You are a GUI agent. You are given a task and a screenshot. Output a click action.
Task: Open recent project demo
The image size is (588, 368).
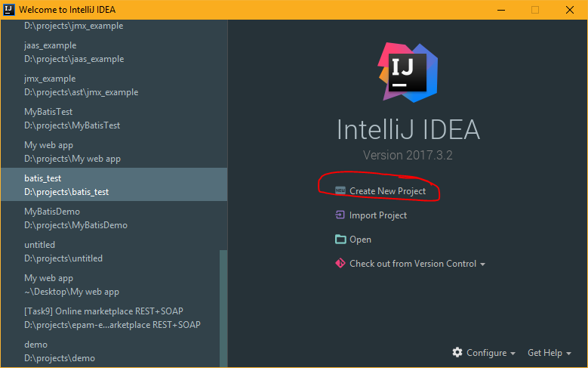[x=114, y=351]
